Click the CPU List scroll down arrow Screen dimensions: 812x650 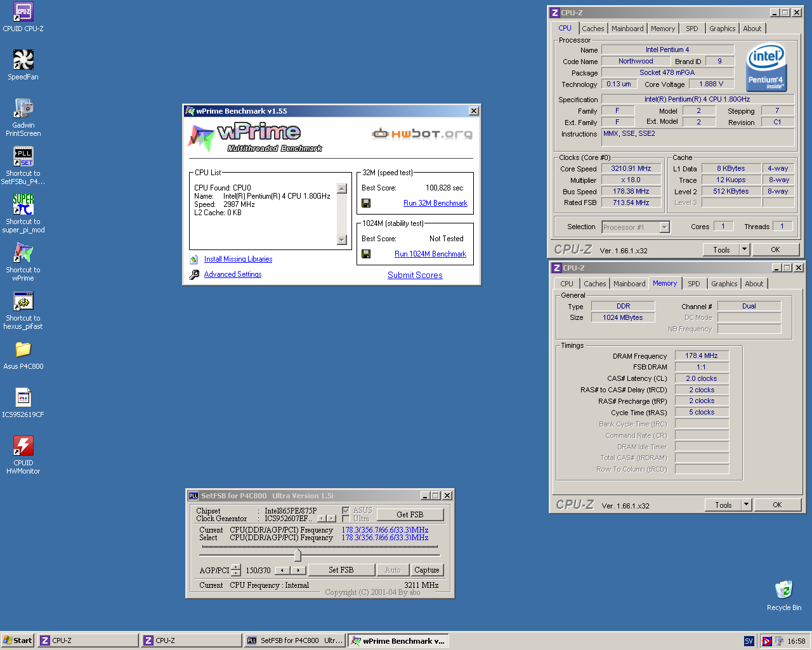point(342,240)
